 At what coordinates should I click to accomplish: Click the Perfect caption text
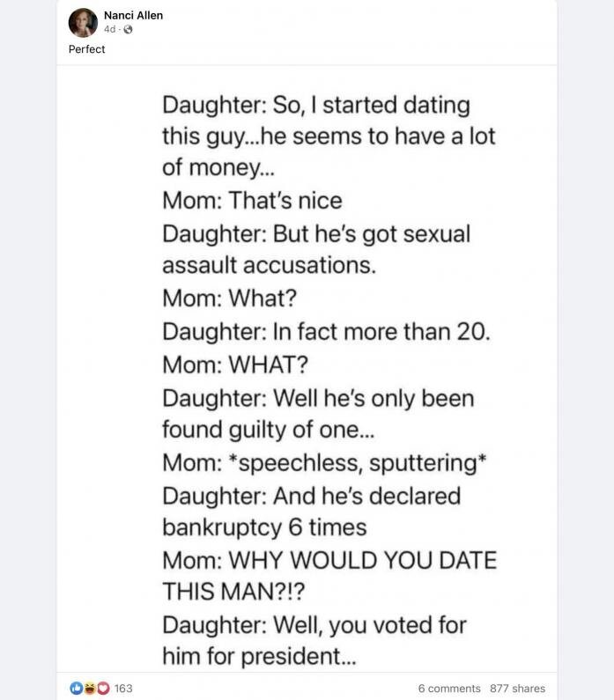tap(86, 49)
